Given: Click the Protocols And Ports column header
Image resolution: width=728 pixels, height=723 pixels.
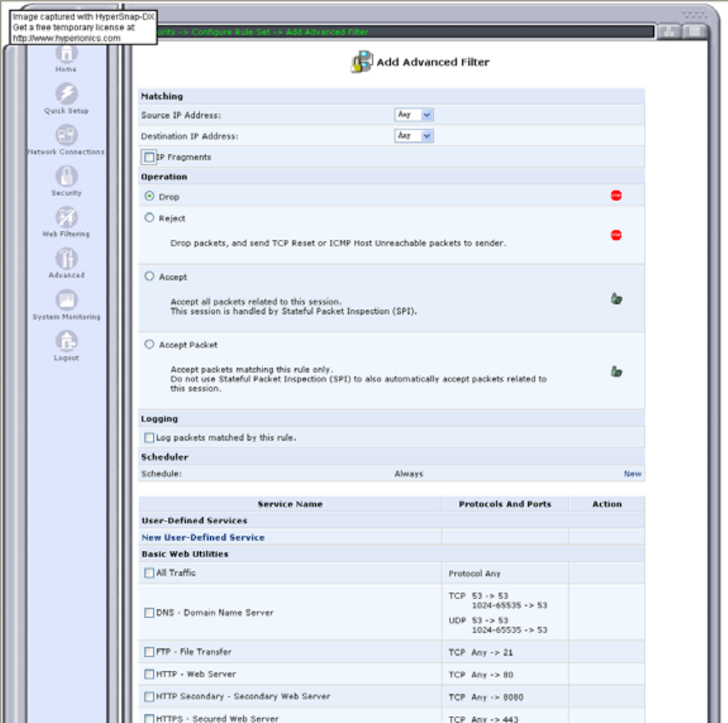Looking at the screenshot, I should point(505,504).
